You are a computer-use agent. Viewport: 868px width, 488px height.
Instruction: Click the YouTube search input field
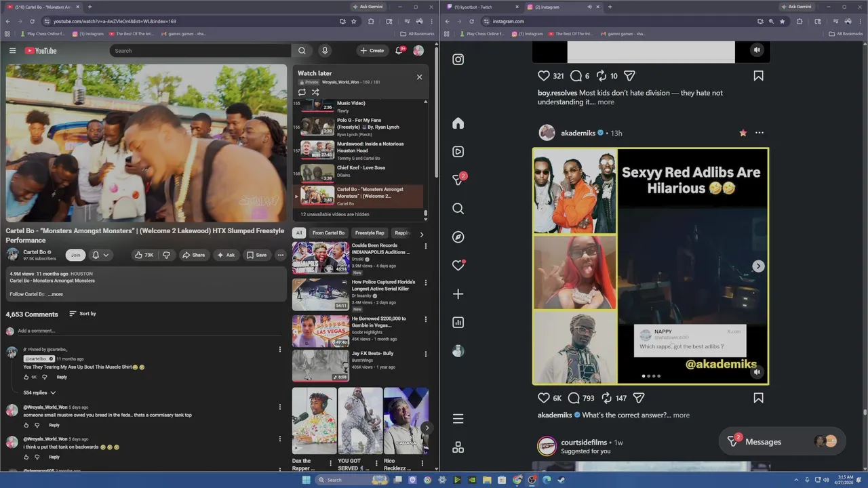point(200,51)
